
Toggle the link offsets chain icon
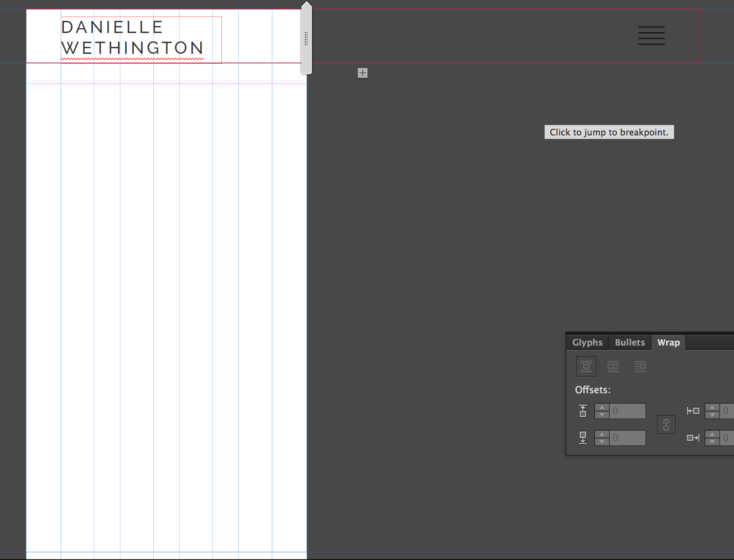666,425
